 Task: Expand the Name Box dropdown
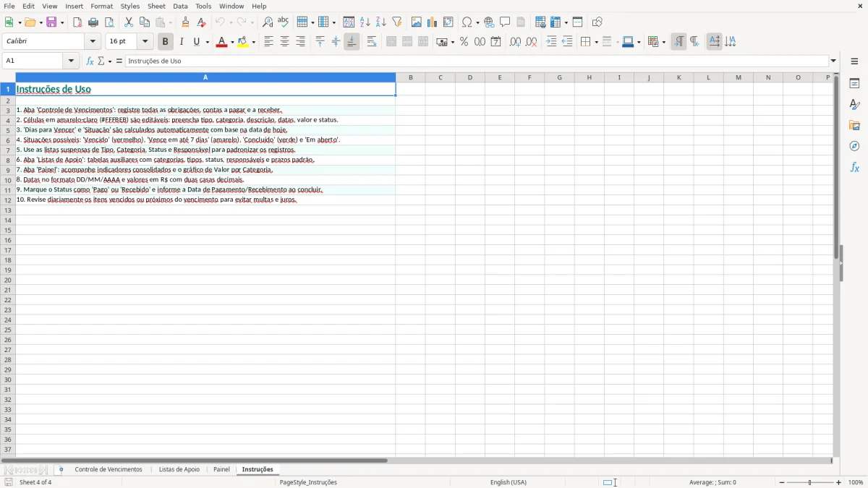tap(71, 61)
